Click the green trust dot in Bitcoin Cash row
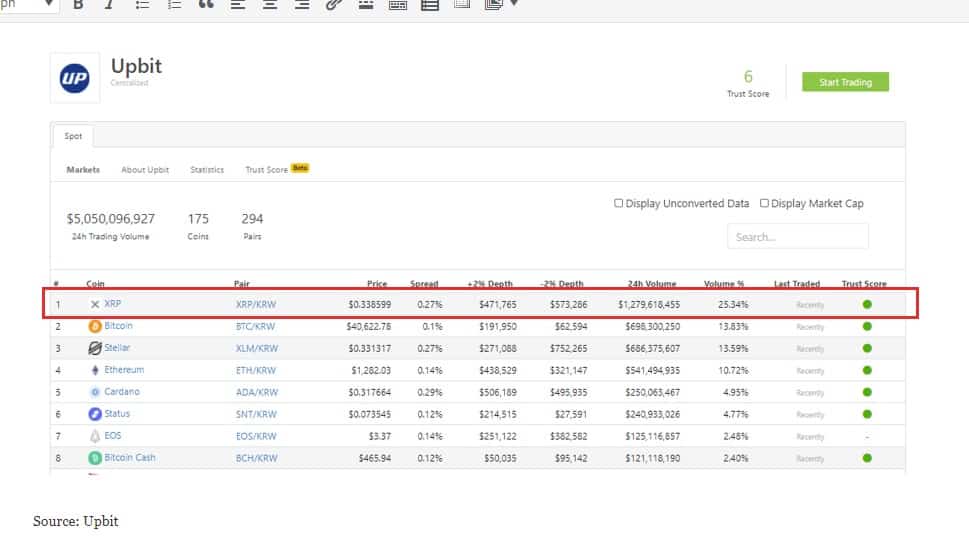The height and width of the screenshot is (545, 969). 867,458
